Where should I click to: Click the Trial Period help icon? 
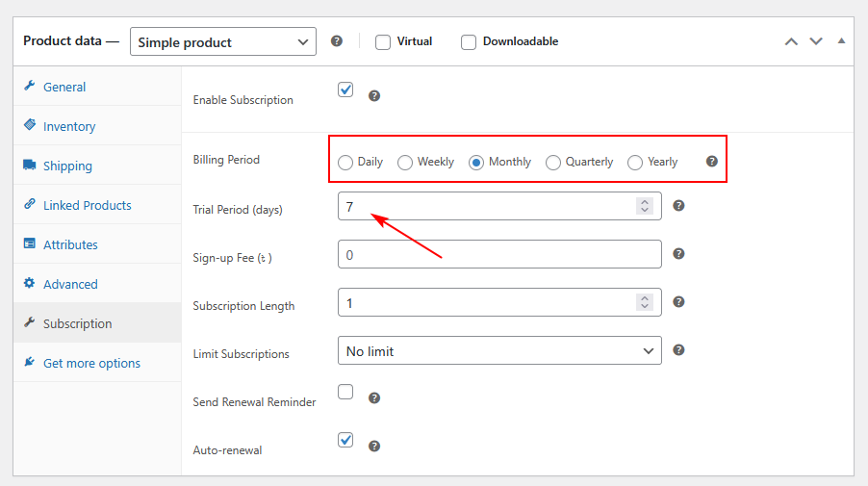pyautogui.click(x=678, y=205)
